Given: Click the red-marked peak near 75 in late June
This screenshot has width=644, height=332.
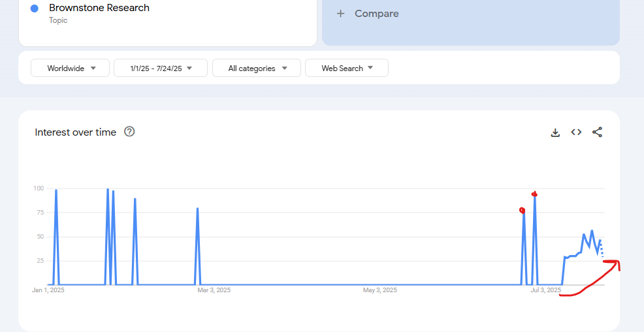Looking at the screenshot, I should [523, 211].
